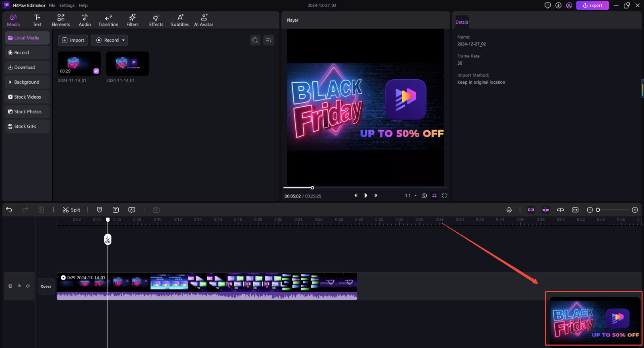Click the Export button
644x348 pixels.
(592, 5)
